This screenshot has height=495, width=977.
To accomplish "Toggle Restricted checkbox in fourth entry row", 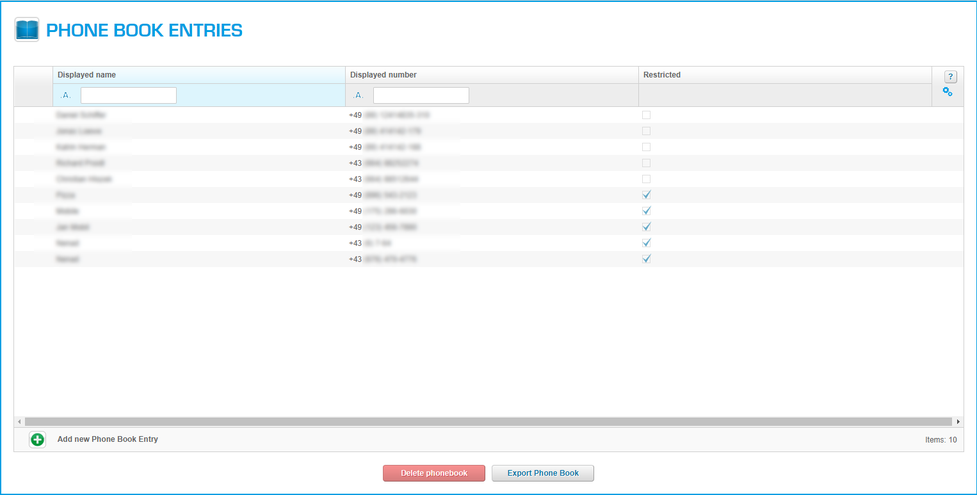I will (x=646, y=163).
